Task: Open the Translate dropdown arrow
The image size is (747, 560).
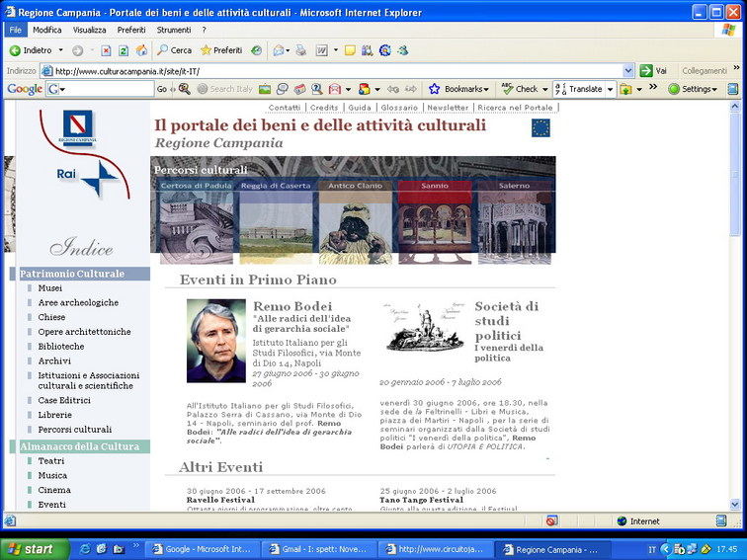Action: coord(610,89)
